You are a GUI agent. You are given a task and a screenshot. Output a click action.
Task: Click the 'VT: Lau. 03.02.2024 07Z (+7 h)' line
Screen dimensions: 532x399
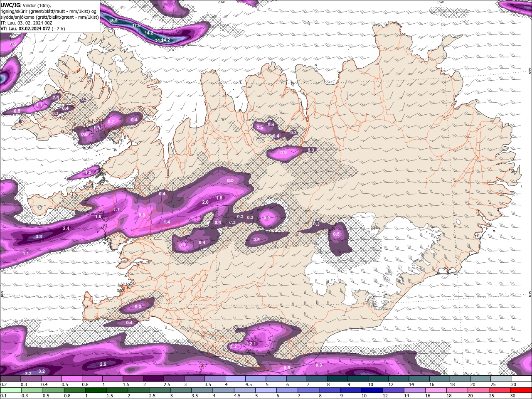pyautogui.click(x=33, y=29)
